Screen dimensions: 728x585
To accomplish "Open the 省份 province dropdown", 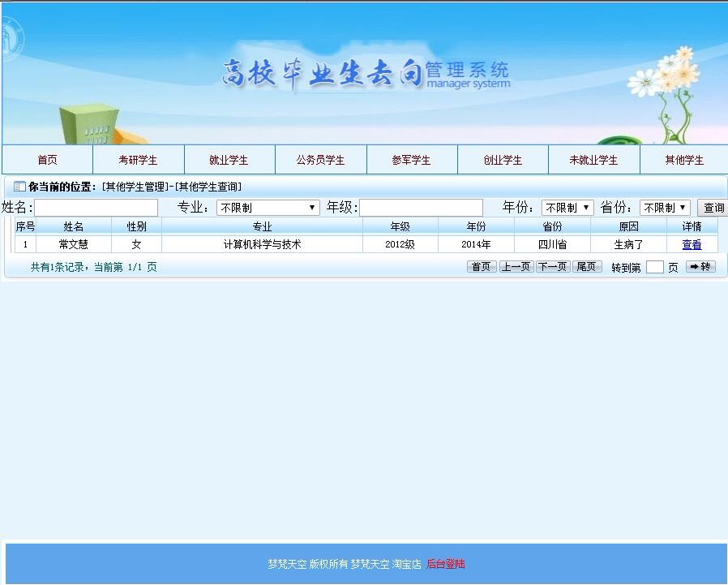I will [665, 207].
